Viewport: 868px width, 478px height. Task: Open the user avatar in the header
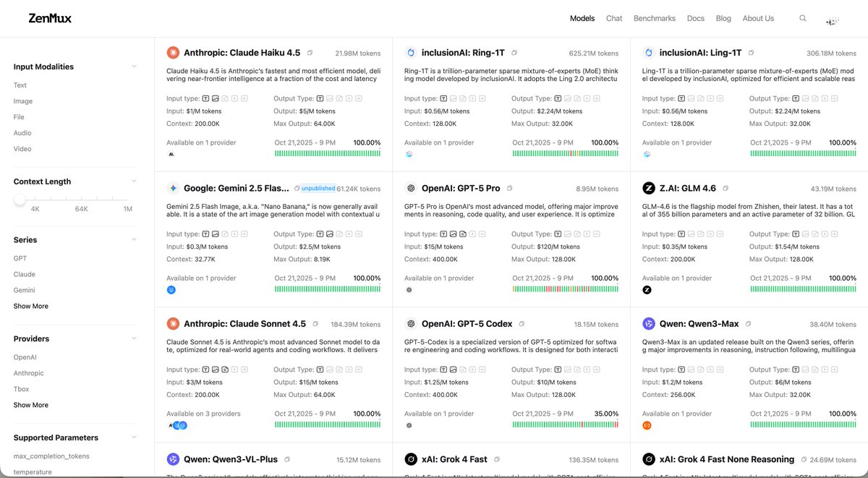point(833,21)
